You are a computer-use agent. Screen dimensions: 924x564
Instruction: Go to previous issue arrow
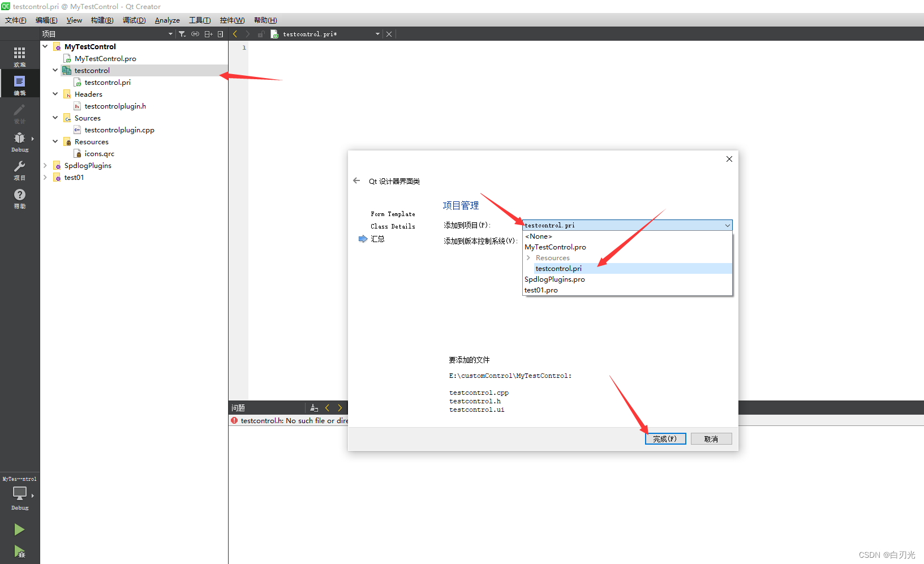coord(327,408)
